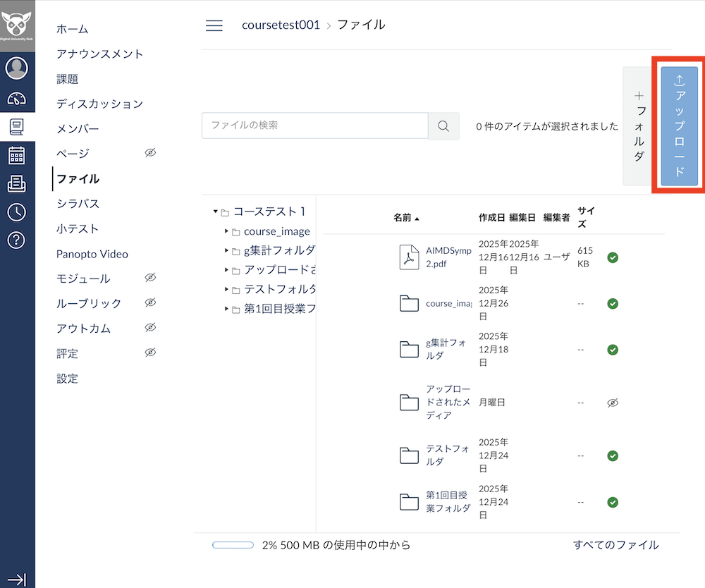Expand the 第1回目授業フォルダ tree item
Screen dimensions: 705x588
[x=227, y=308]
